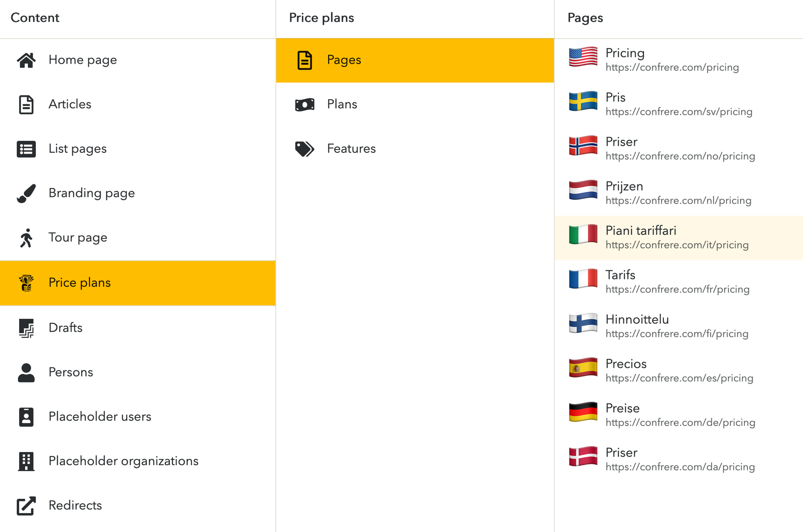
Task: Click the Drafts stacked layers icon
Action: click(x=26, y=328)
